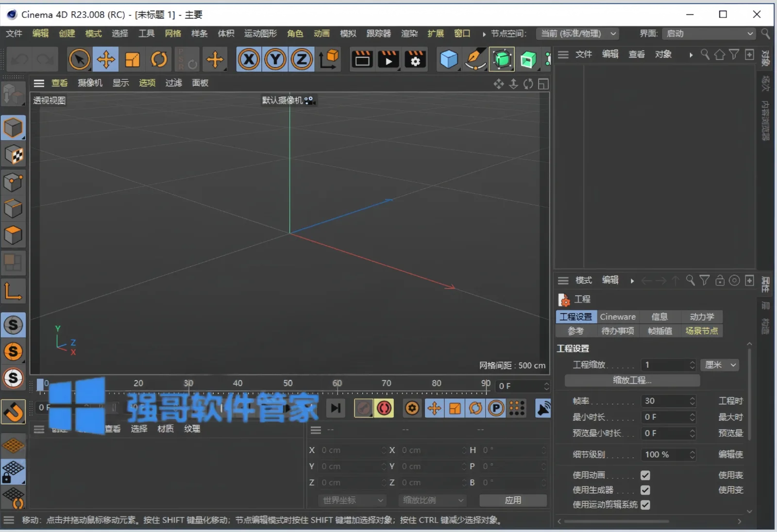Click the 应用 button

513,500
